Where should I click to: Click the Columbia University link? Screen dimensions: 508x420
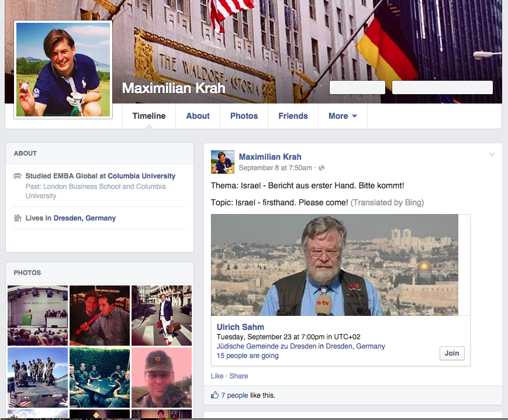[141, 176]
